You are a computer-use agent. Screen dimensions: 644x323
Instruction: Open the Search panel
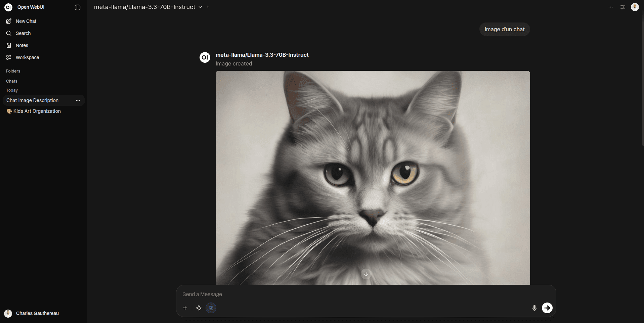[x=23, y=33]
